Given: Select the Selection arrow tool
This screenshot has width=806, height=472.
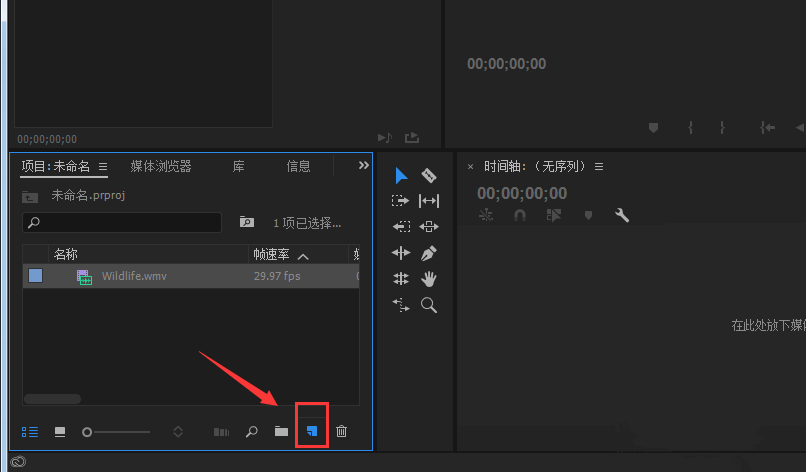Looking at the screenshot, I should click(401, 175).
